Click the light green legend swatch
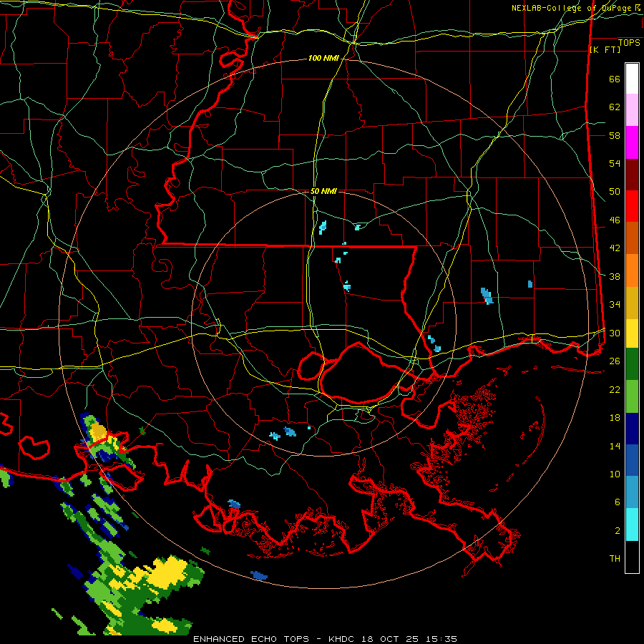Screen dimensions: 644x644 coord(632,396)
